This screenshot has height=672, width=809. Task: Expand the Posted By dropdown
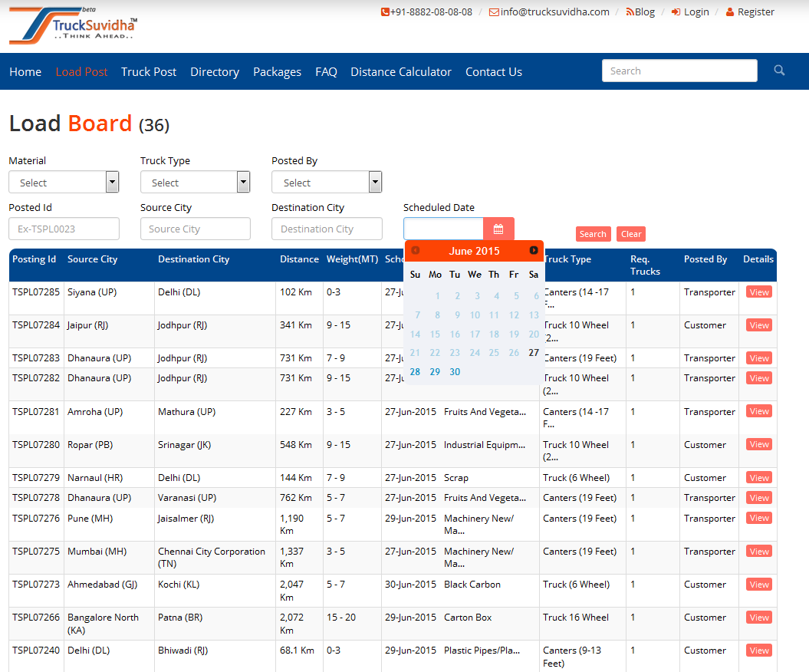[x=327, y=183]
